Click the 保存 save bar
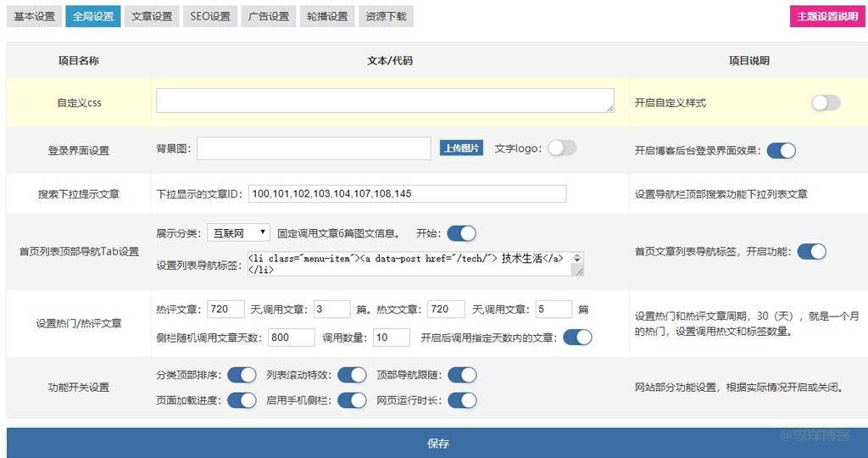The image size is (868, 458). point(437,443)
